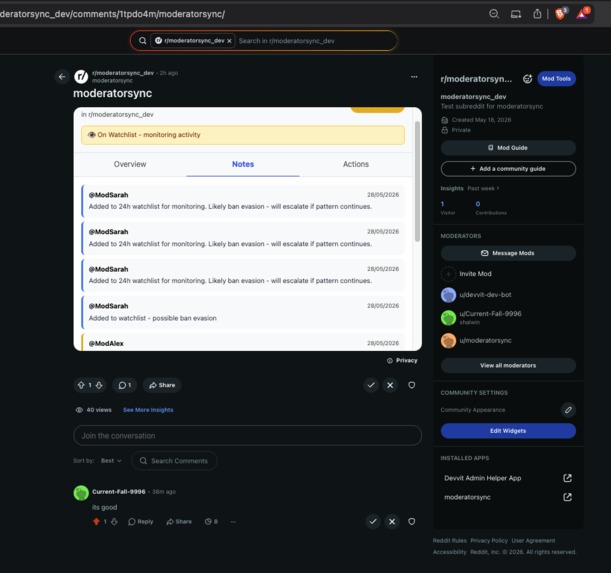This screenshot has height=573, width=611.
Task: Open comment three-dot options
Action: 233,522
